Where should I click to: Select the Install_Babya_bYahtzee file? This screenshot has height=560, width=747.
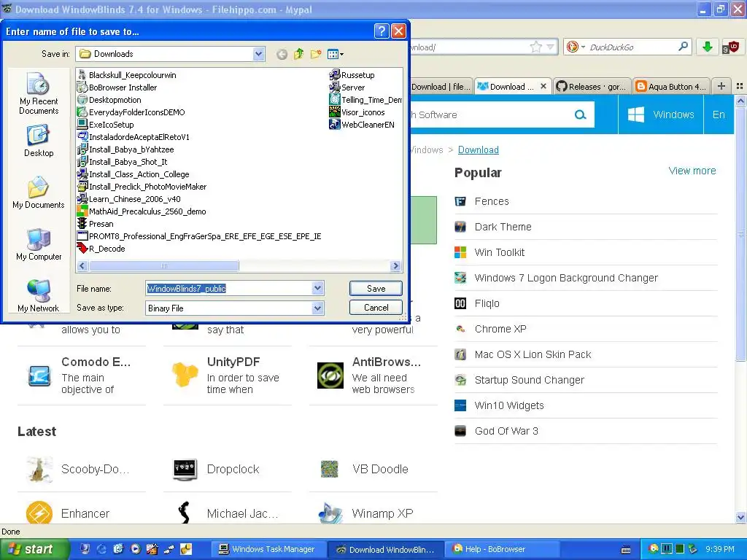tap(125, 149)
